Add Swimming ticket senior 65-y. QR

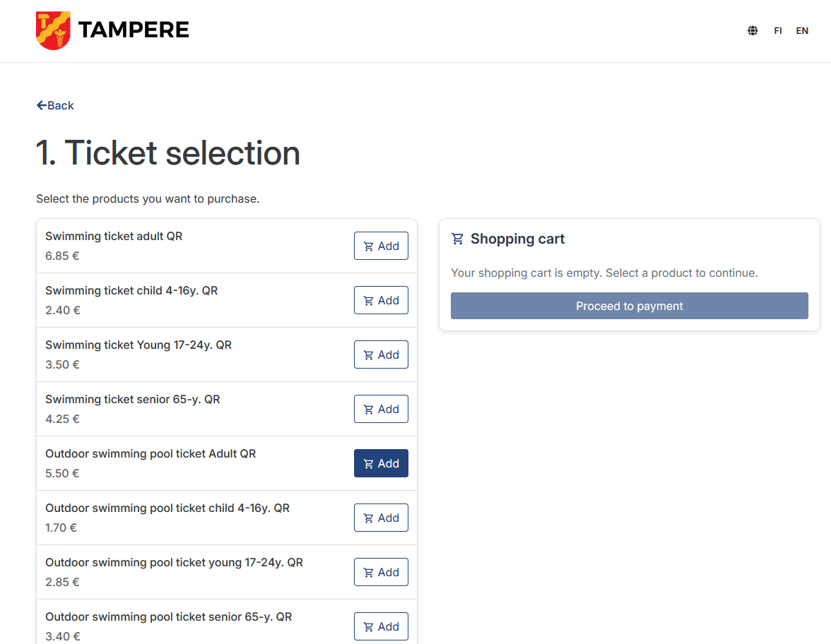pyautogui.click(x=381, y=409)
